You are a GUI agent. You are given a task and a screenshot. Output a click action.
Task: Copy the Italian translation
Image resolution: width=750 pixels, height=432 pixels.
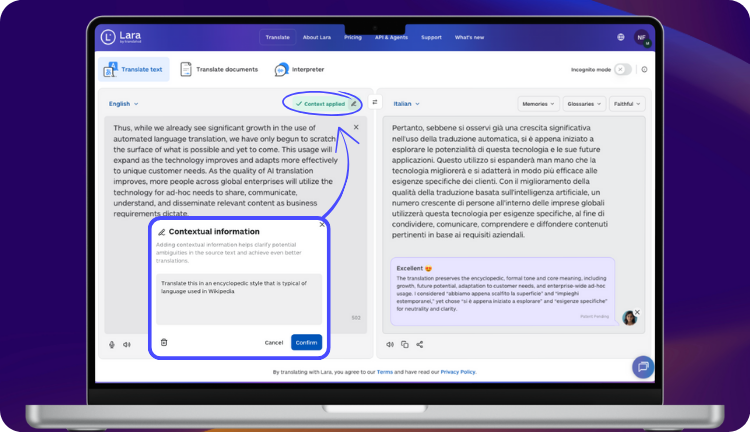point(405,344)
